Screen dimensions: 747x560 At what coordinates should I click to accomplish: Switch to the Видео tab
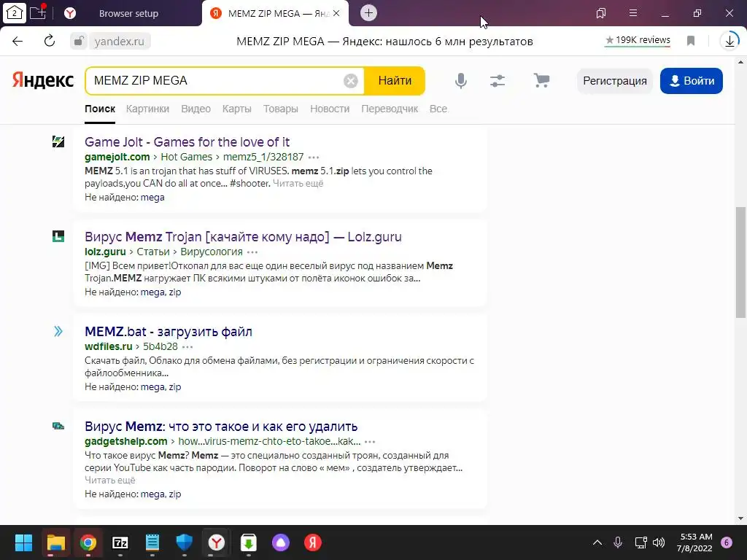coord(196,109)
